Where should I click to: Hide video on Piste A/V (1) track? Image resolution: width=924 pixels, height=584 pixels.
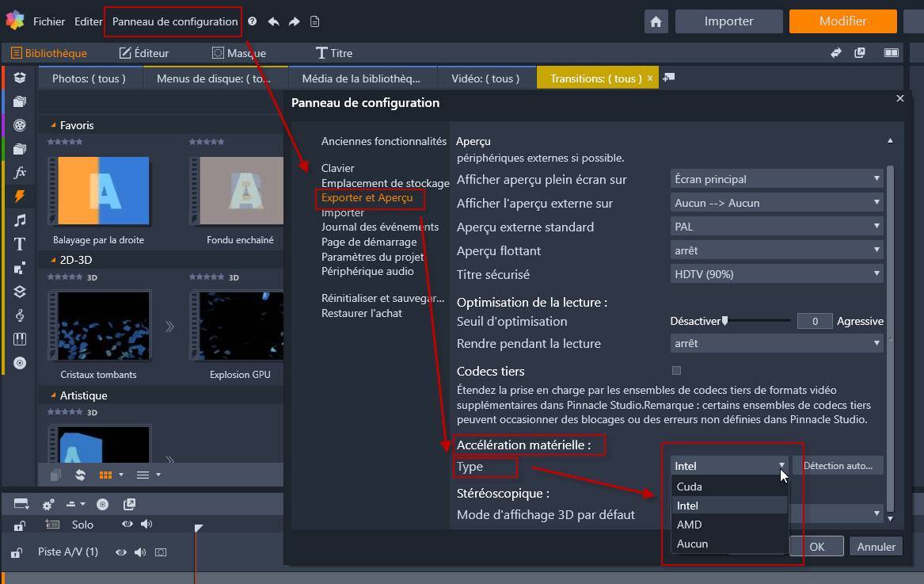click(x=121, y=552)
